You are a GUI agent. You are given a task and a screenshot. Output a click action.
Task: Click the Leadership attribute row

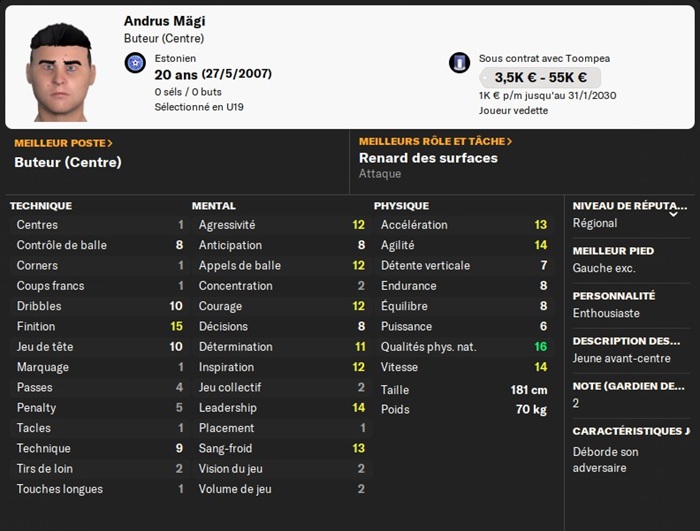click(281, 408)
